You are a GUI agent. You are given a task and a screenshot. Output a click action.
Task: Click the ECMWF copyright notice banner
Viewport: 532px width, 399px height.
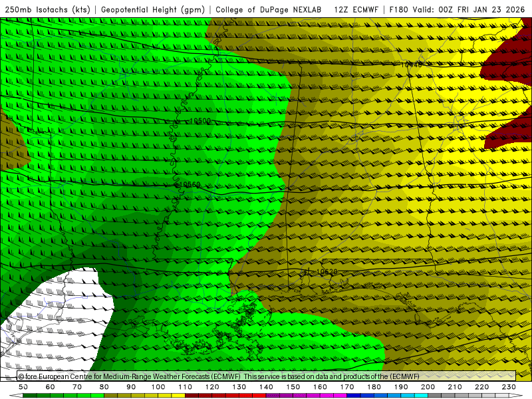(266, 376)
